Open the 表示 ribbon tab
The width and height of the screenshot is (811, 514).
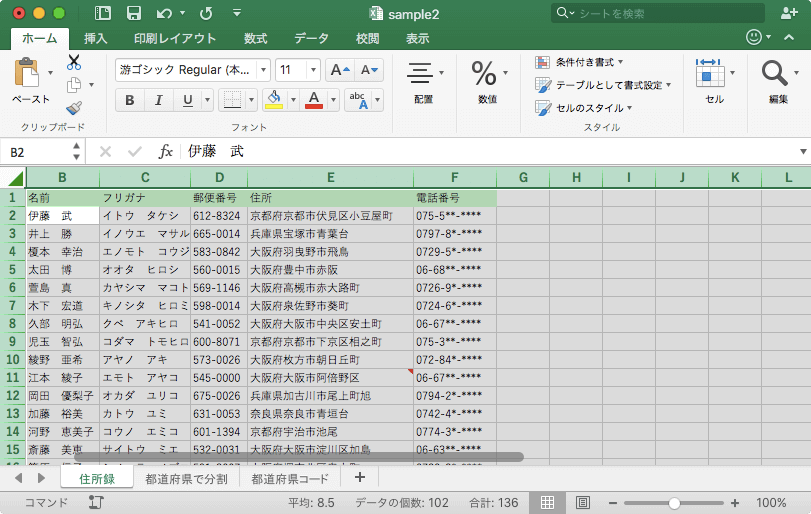(417, 38)
